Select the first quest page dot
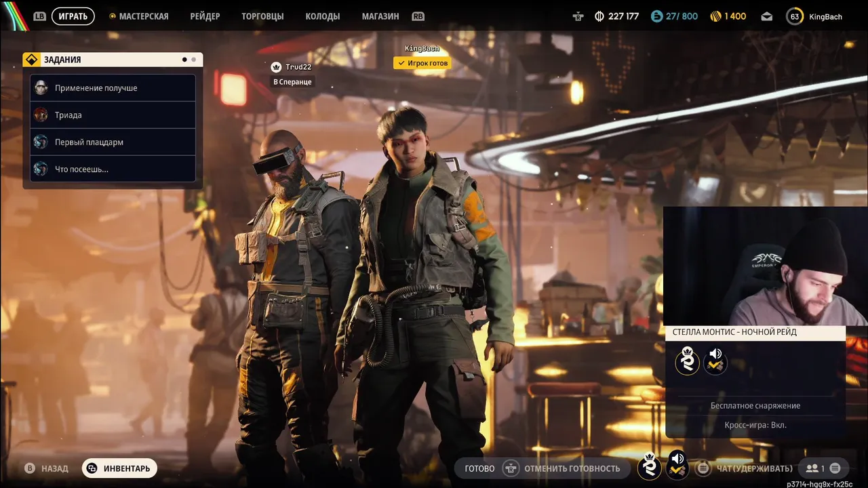 coord(184,60)
